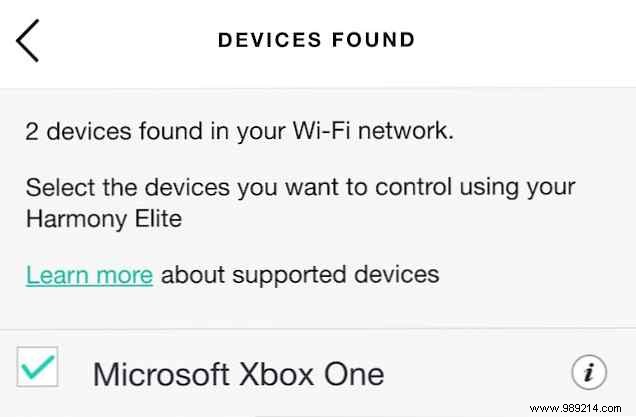
Task: Open the Learn more link
Action: 89,274
